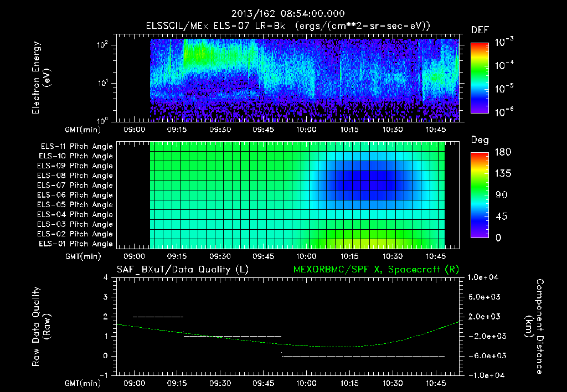The image size is (567, 392).
Task: Click the GMT(min) label under the pitch angle panel
Action: pyautogui.click(x=83, y=257)
